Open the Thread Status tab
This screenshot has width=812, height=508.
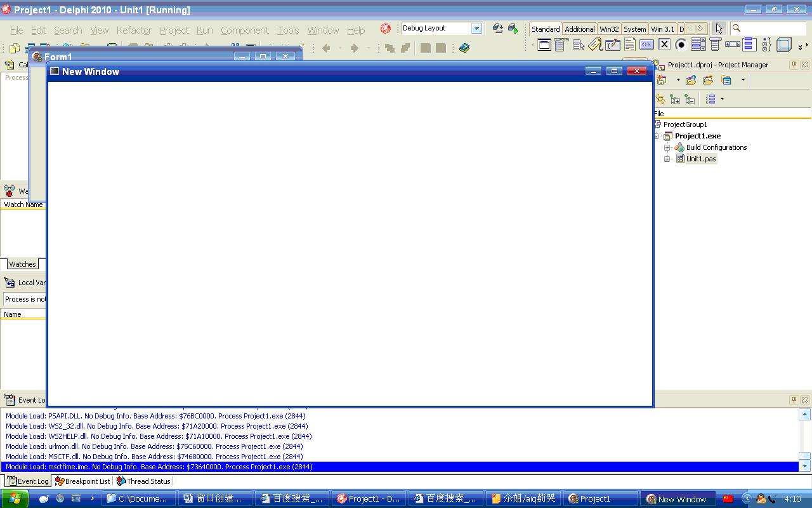click(x=143, y=481)
